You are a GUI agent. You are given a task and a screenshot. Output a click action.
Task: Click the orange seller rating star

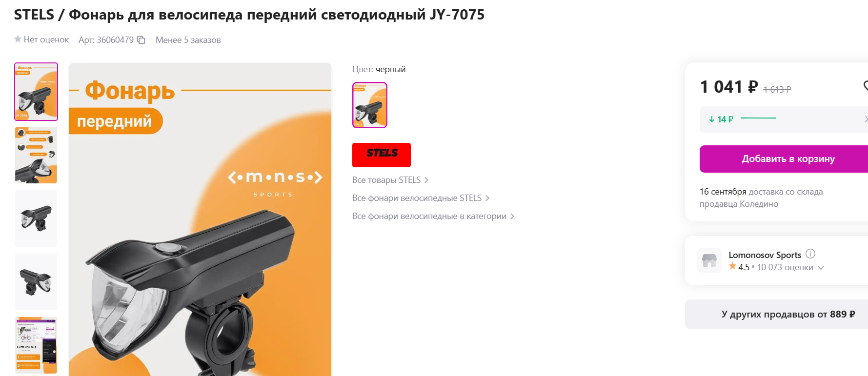click(732, 266)
